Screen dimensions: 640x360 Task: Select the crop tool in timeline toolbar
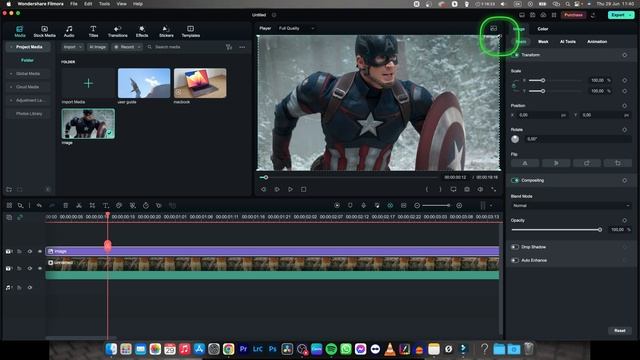point(92,205)
